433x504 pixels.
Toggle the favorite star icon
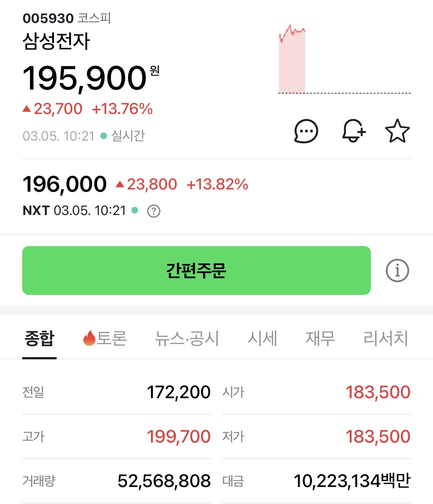coord(397,131)
